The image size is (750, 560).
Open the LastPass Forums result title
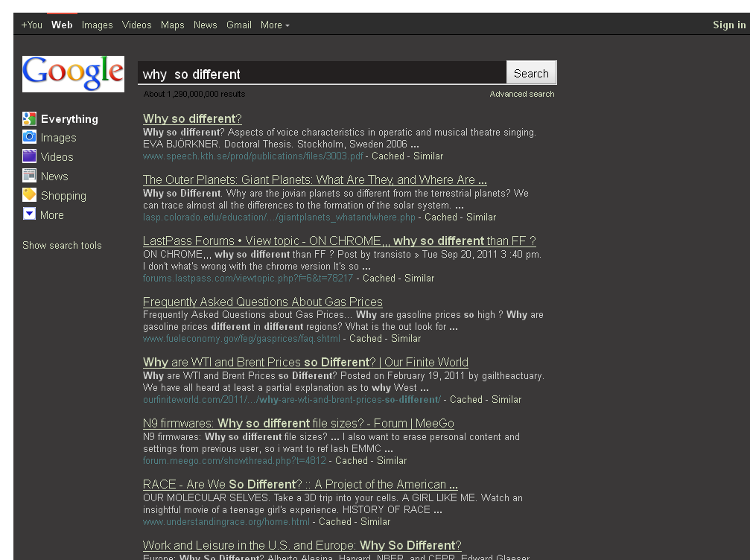tap(340, 241)
